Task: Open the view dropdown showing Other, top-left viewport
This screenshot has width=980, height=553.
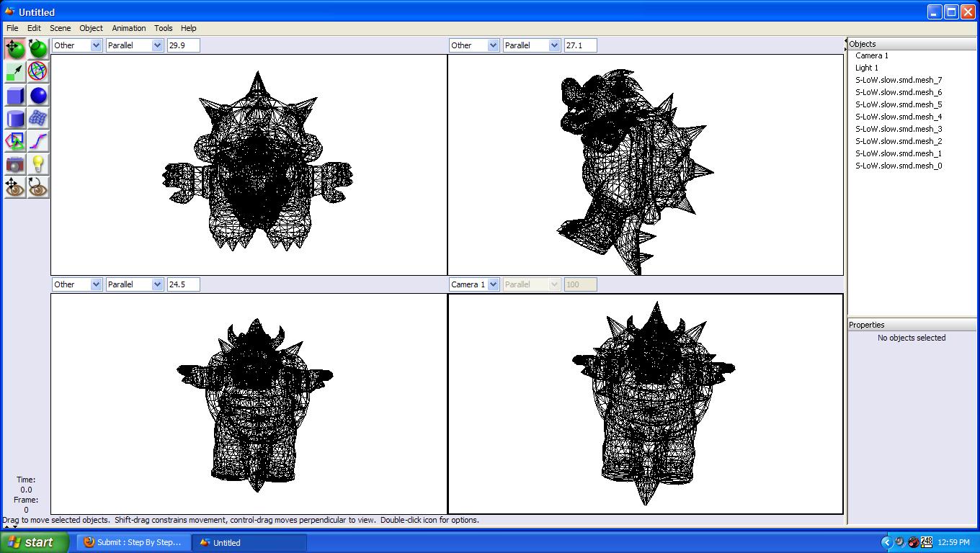Action: (77, 45)
